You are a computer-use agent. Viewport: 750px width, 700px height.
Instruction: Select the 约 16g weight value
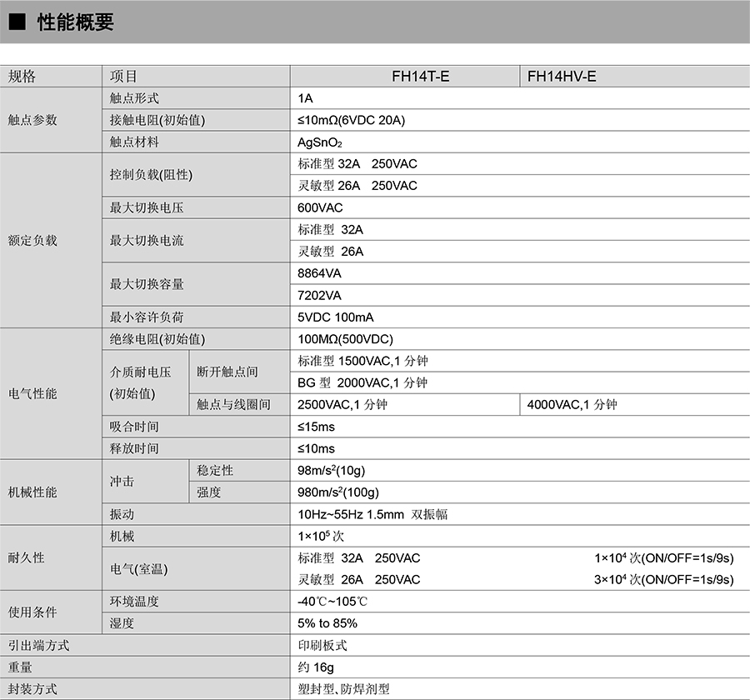coord(316,667)
